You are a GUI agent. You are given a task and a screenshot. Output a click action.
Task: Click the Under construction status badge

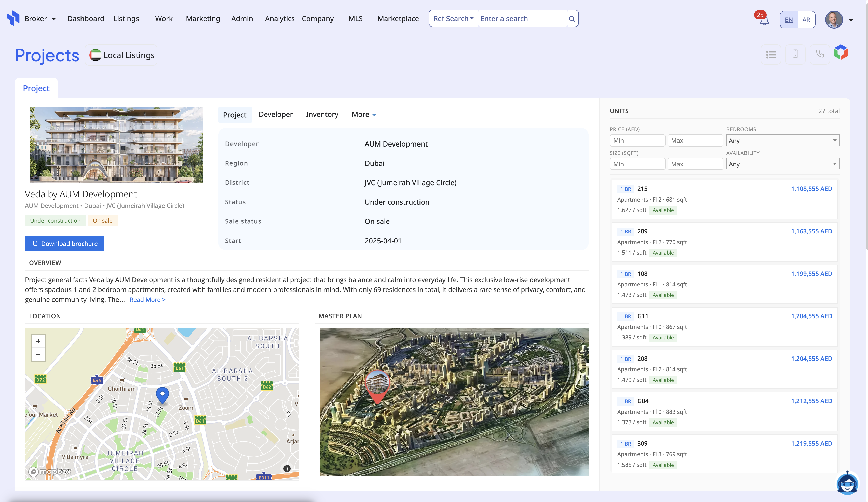(55, 220)
